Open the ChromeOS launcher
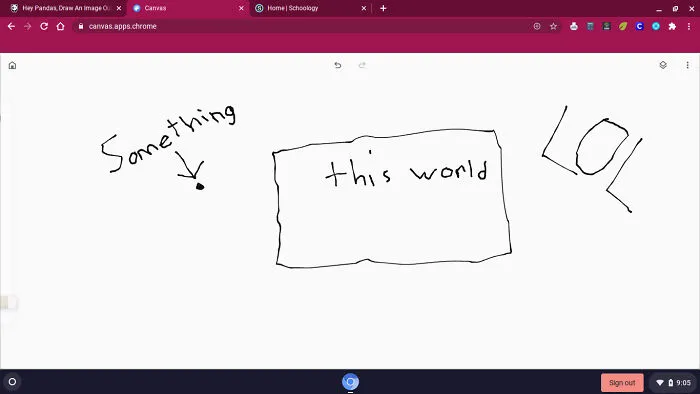This screenshot has height=394, width=700. (x=12, y=382)
